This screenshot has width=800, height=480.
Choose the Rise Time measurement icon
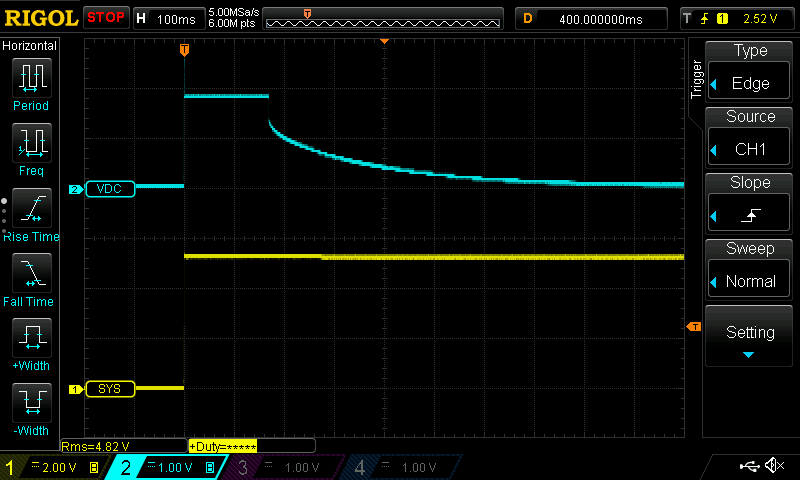31,209
